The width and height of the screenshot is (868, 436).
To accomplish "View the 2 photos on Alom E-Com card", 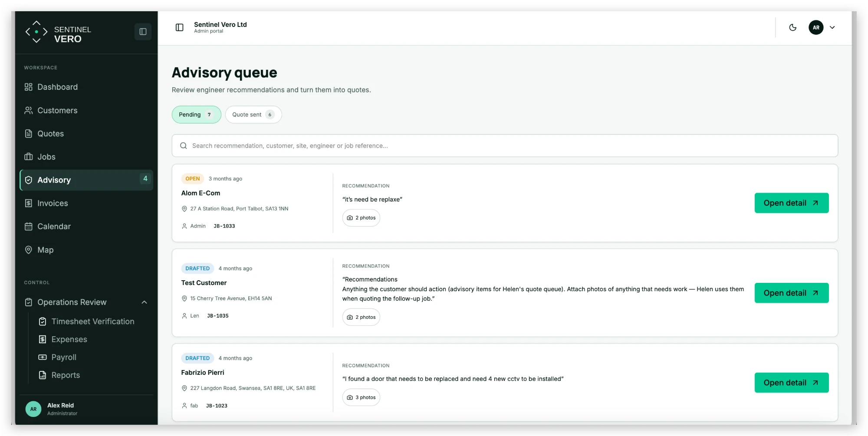I will 361,218.
